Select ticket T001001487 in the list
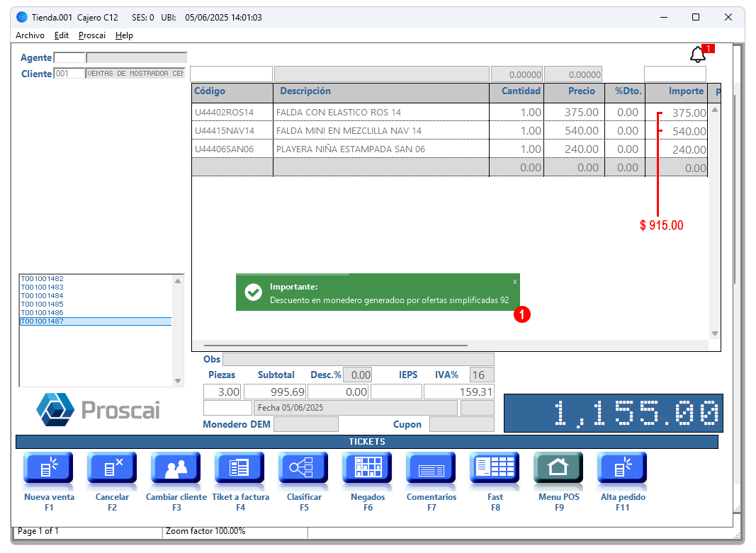This screenshot has height=553, width=756. (96, 321)
